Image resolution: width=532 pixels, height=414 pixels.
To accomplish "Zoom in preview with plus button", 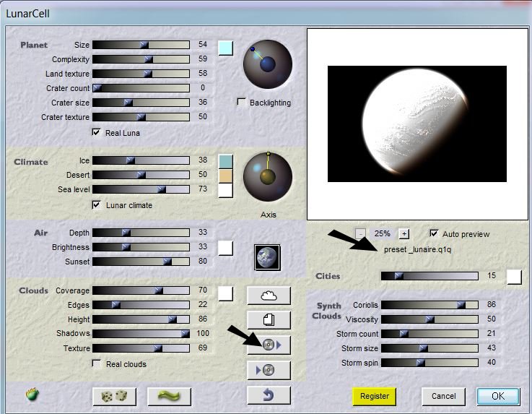I will [404, 233].
